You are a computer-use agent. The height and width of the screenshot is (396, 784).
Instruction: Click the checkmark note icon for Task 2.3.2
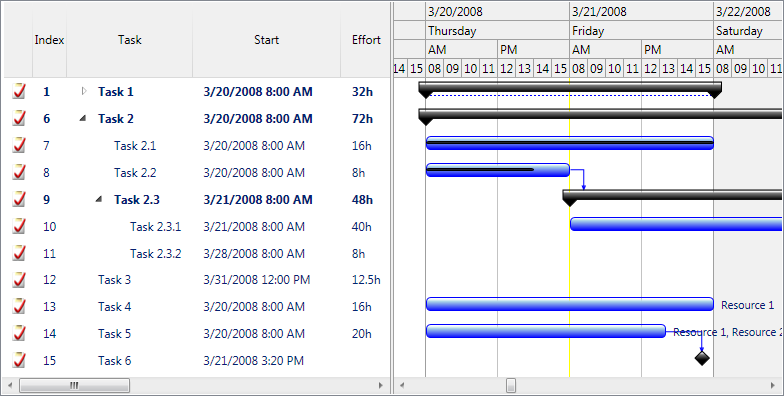[18, 254]
